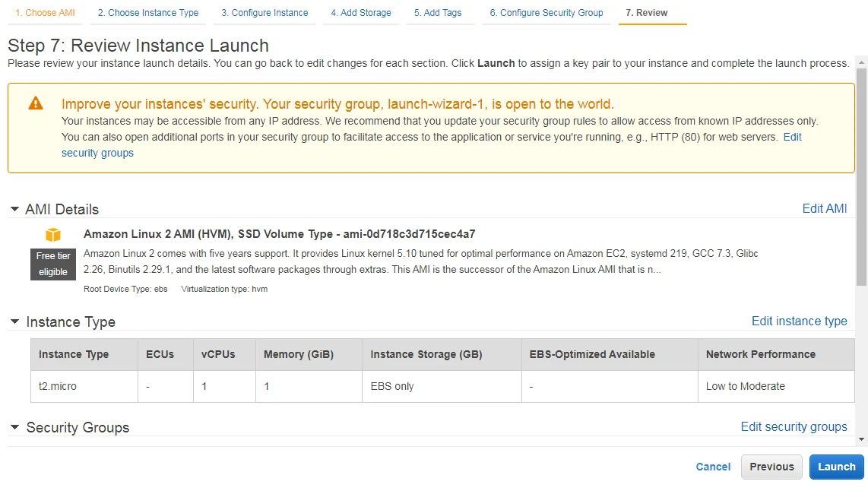Select the t2.micro row in the table
This screenshot has height=494, width=868.
[57, 386]
